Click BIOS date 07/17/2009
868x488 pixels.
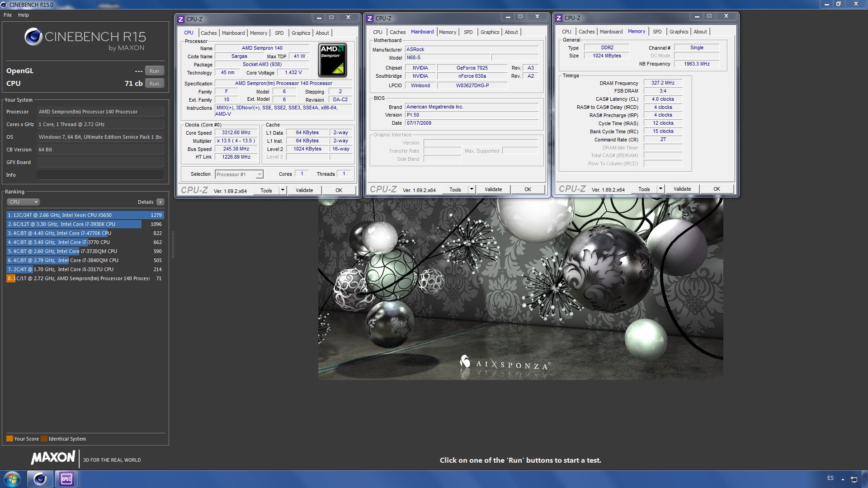point(472,123)
